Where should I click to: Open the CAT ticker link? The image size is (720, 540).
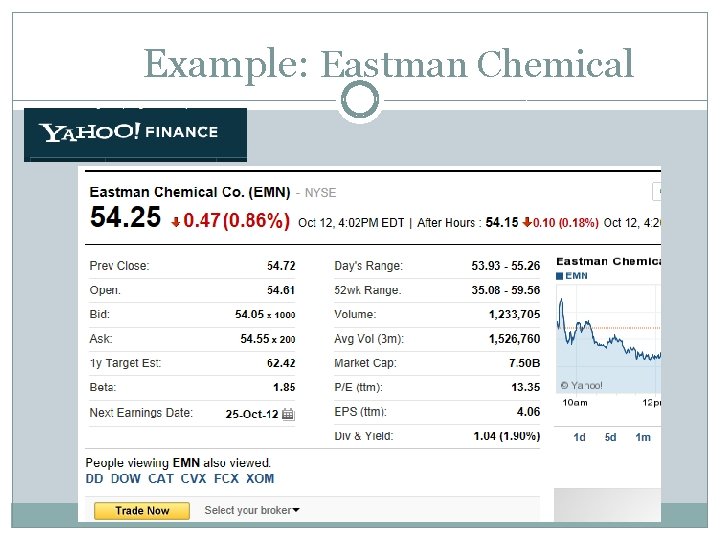click(161, 478)
